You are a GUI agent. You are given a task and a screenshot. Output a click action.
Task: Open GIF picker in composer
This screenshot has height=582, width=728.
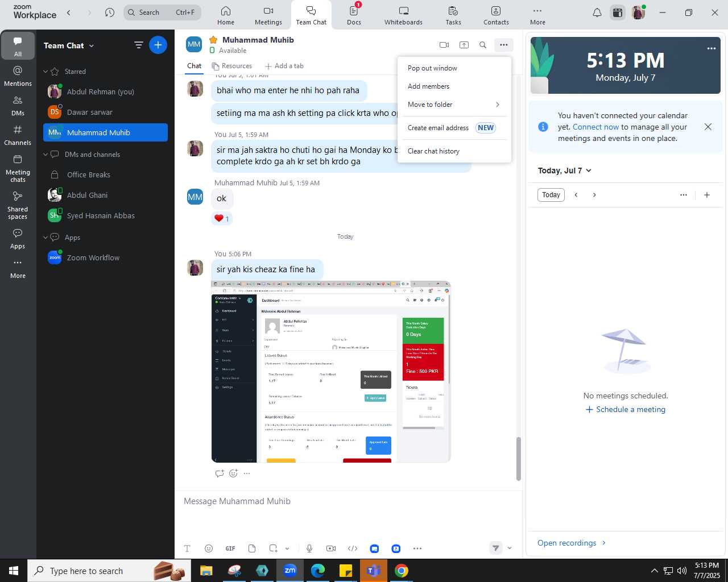click(x=230, y=548)
